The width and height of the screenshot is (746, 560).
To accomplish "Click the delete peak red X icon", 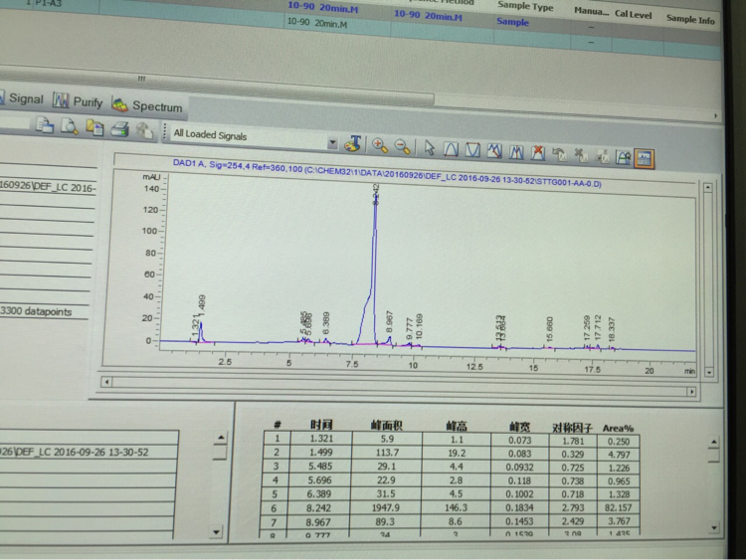I will click(x=537, y=153).
